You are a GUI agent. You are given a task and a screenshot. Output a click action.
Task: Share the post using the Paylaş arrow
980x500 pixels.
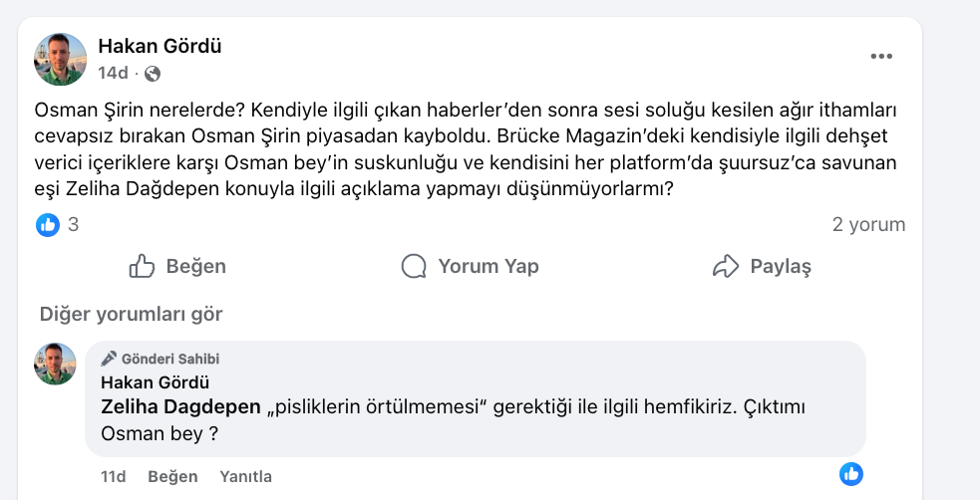762,266
